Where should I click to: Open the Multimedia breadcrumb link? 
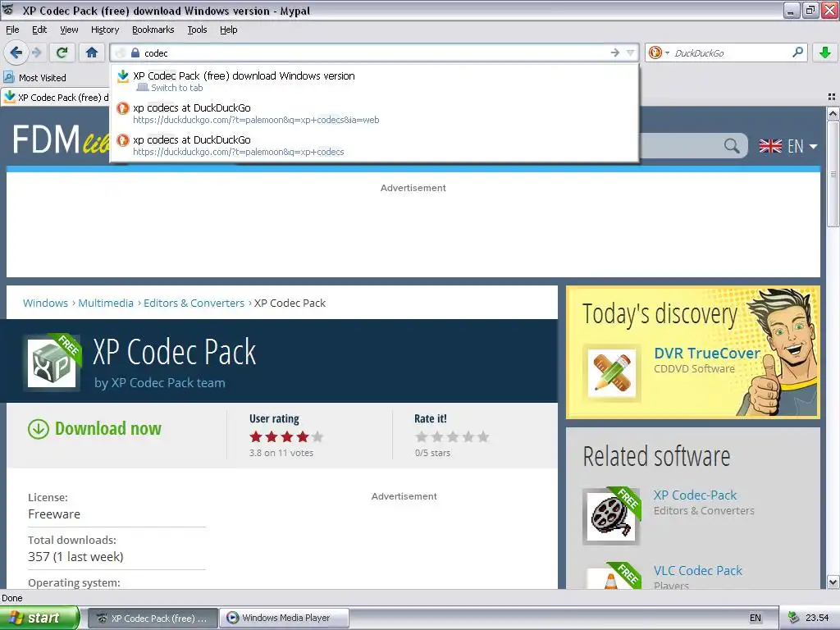tap(106, 303)
